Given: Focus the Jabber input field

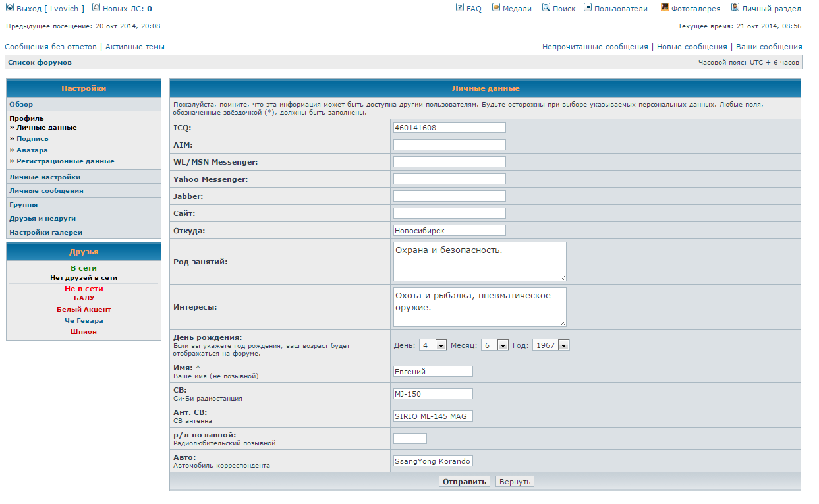Looking at the screenshot, I should (x=449, y=196).
